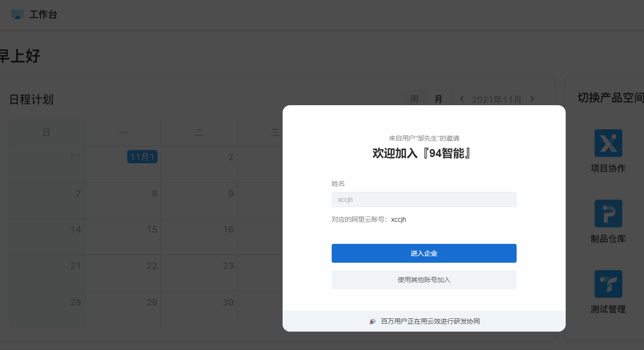Select calendar day 22

click(x=152, y=266)
